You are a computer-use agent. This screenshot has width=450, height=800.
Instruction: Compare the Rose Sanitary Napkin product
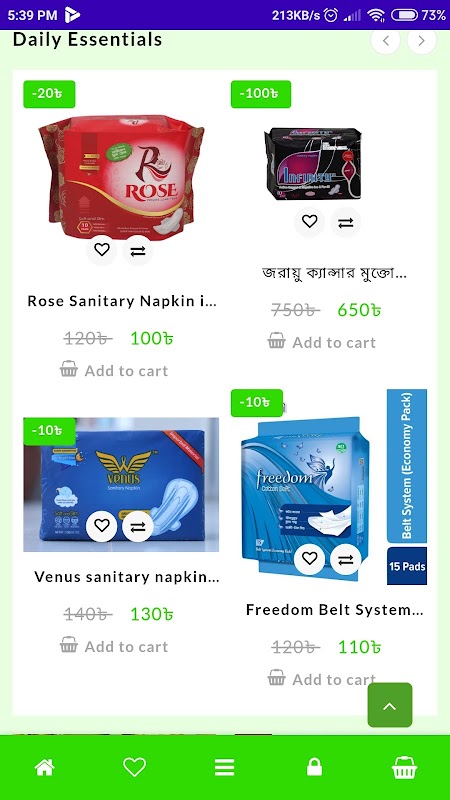pos(138,250)
